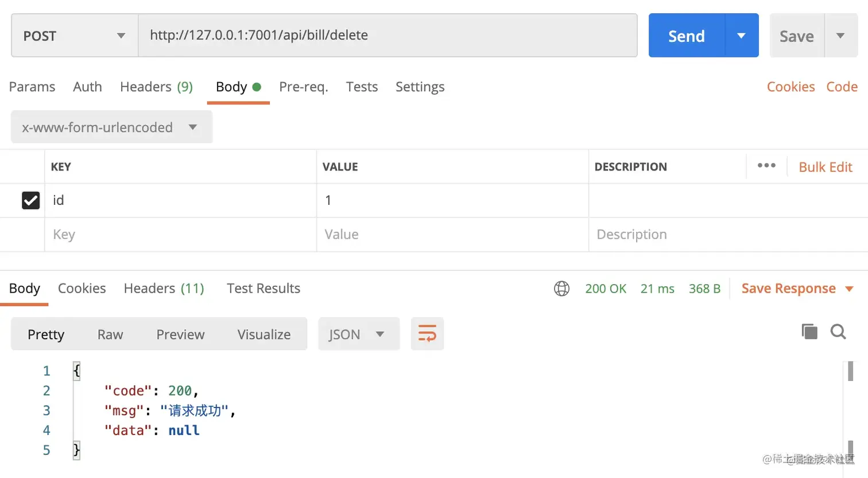Click the request URL input field
This screenshot has width=868, height=478.
(x=387, y=35)
